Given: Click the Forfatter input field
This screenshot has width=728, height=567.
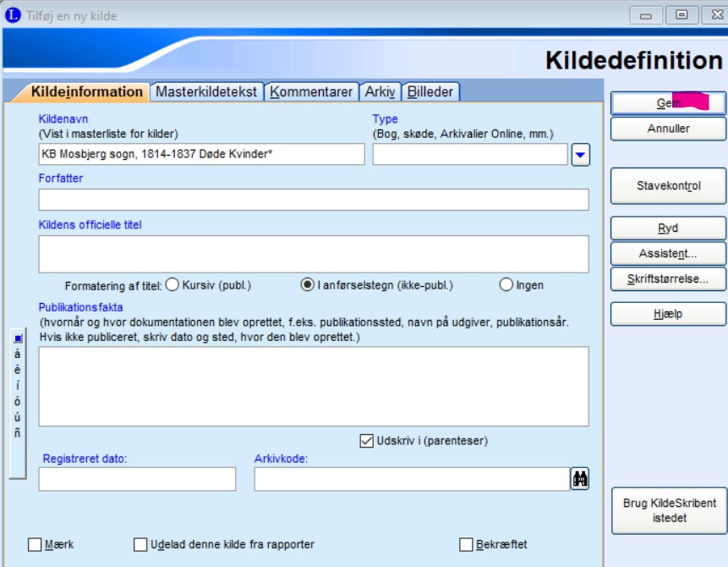Looking at the screenshot, I should [x=314, y=200].
